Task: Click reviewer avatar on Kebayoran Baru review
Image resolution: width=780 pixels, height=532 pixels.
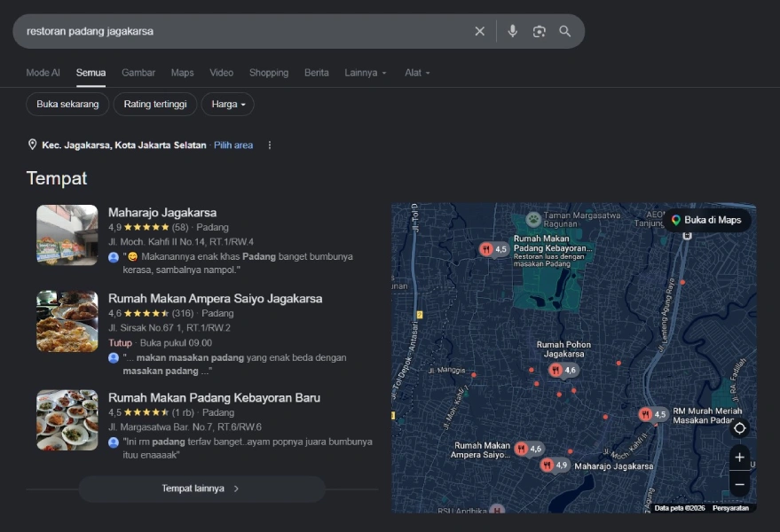Action: (x=114, y=442)
